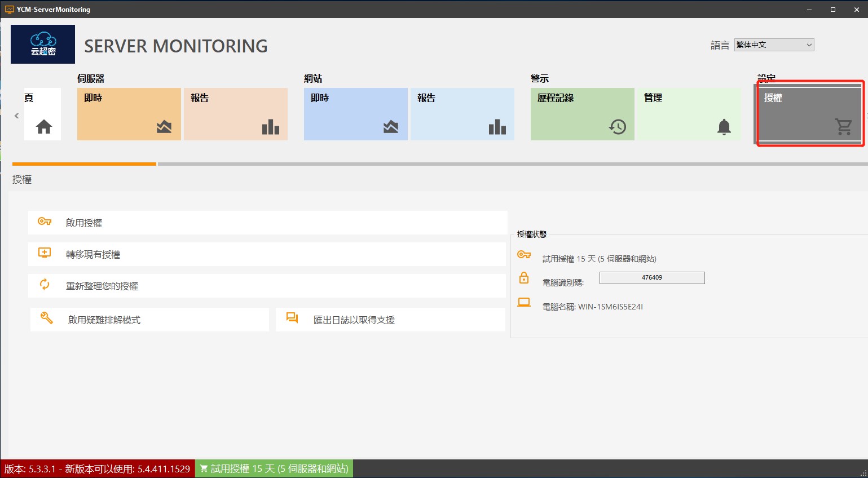
Task: Click the chat icon beside 匯出日誌以取得支援
Action: tap(292, 318)
